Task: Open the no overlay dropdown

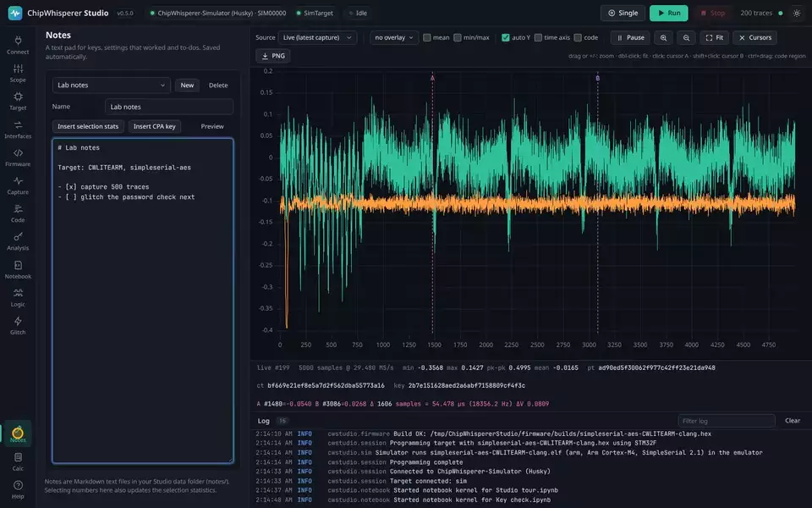Action: point(394,38)
